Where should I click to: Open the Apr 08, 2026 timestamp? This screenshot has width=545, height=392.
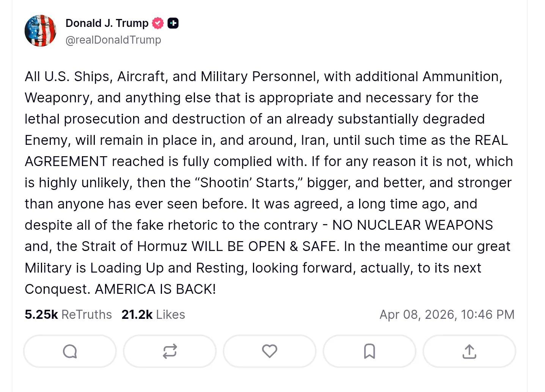click(x=447, y=315)
